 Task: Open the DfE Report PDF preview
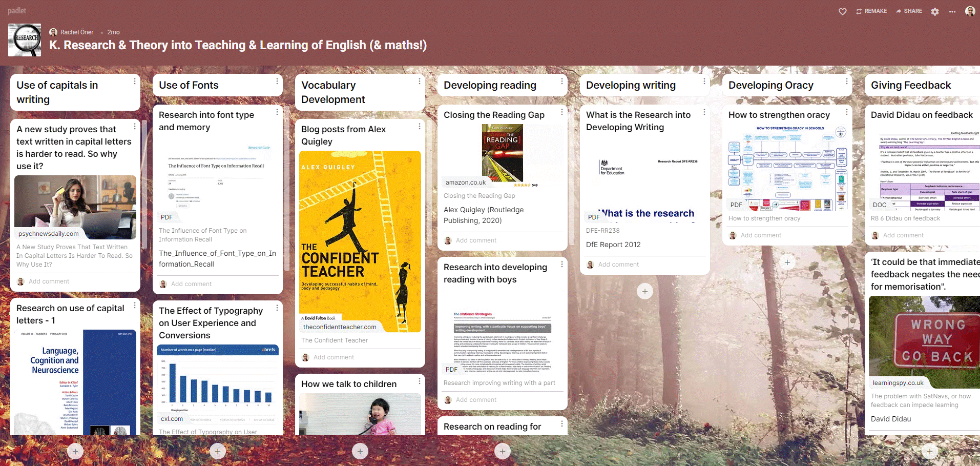click(x=645, y=179)
